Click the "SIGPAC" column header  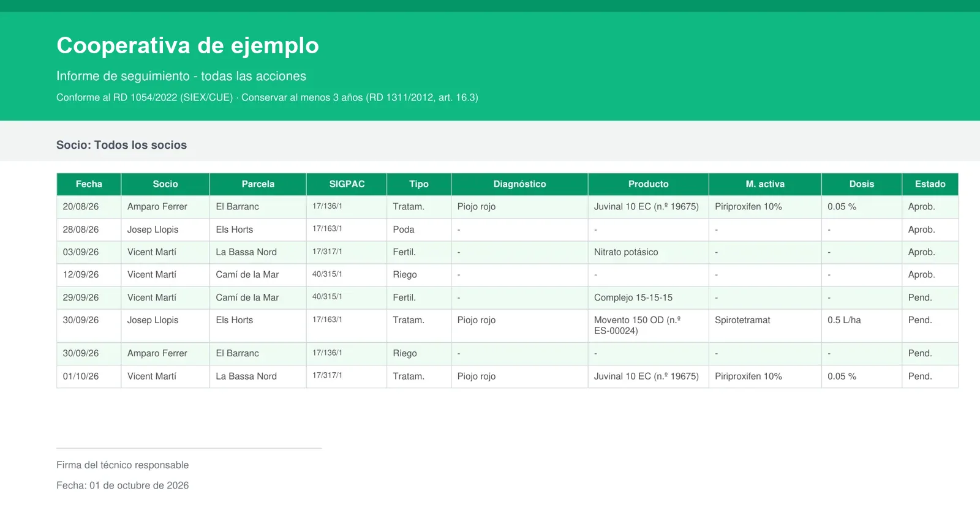347,184
